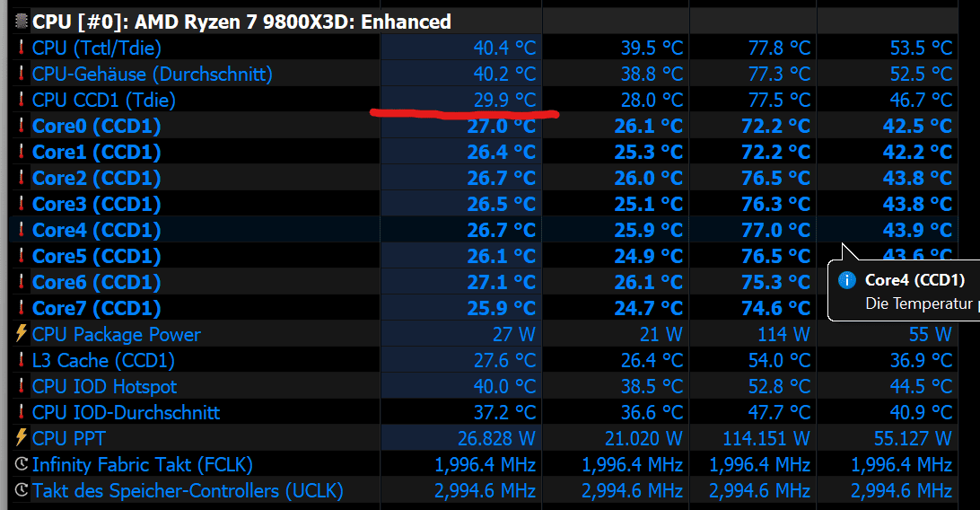Image resolution: width=980 pixels, height=510 pixels.
Task: Click thermometer icon beside CPU IOD Hotspot
Action: pyautogui.click(x=22, y=386)
